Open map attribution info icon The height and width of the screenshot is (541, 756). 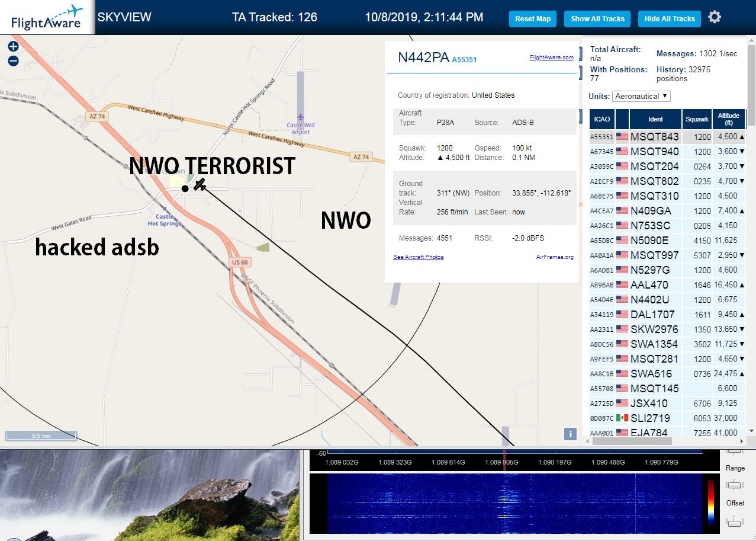pos(570,434)
